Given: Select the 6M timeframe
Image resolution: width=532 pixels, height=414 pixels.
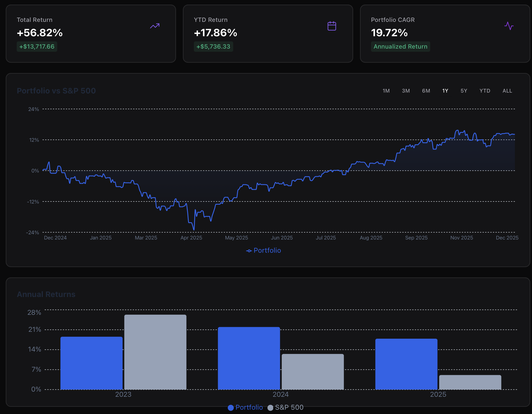Looking at the screenshot, I should tap(426, 91).
